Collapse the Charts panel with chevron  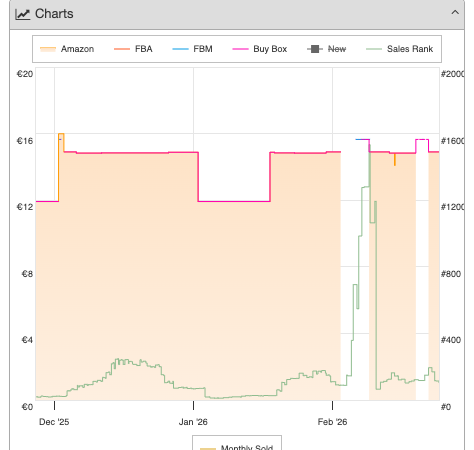[455, 13]
